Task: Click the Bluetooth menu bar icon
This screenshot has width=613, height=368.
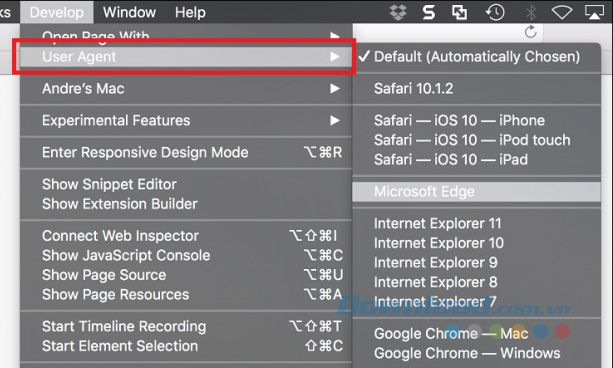Action: point(531,12)
